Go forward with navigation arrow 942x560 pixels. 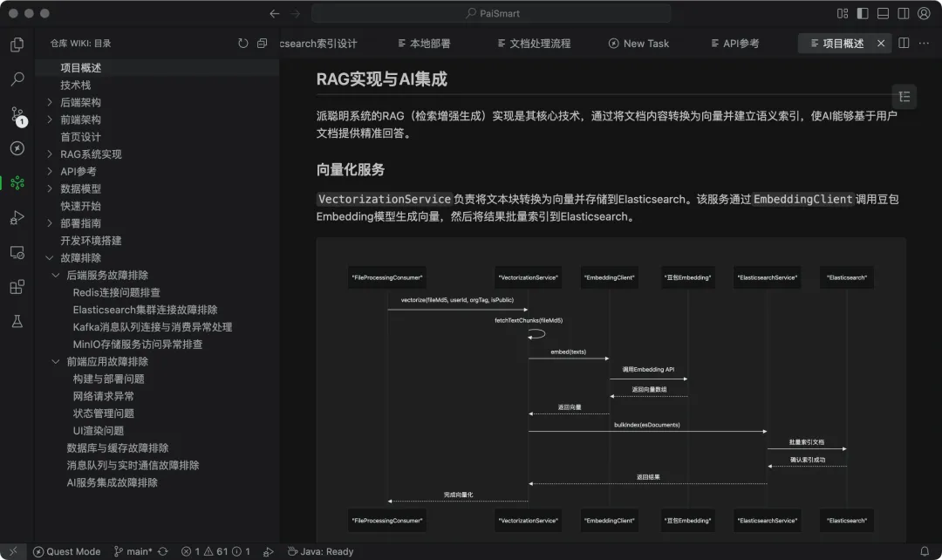click(295, 13)
